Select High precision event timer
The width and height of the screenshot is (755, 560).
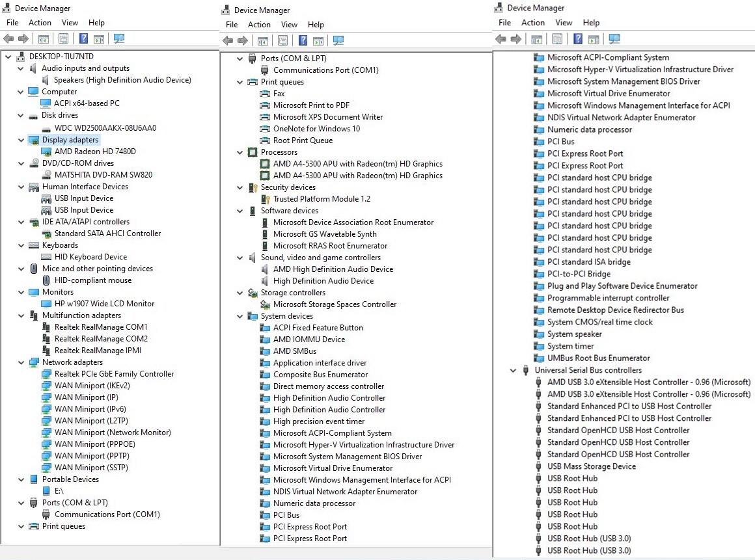319,421
